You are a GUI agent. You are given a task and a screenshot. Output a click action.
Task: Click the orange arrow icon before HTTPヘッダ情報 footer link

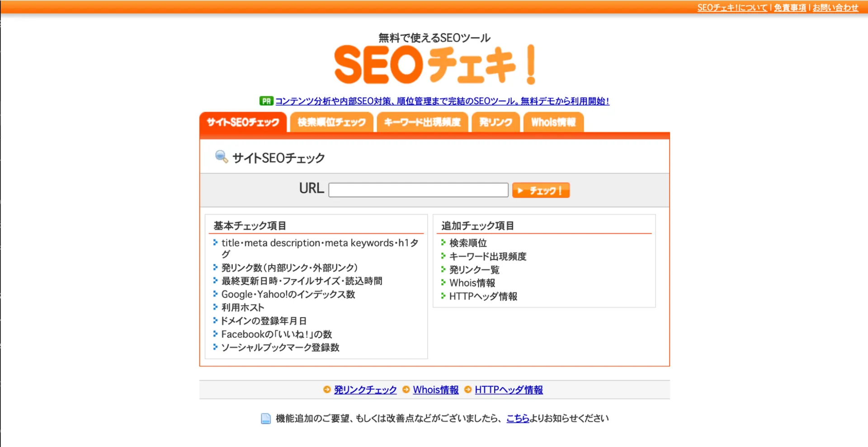(x=468, y=389)
